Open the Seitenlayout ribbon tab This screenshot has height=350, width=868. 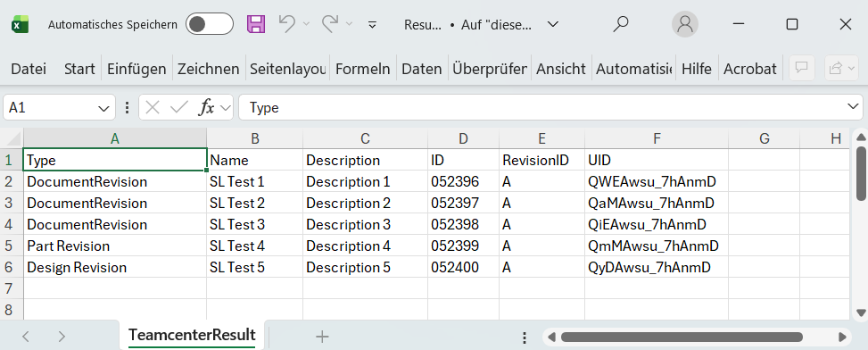click(288, 69)
